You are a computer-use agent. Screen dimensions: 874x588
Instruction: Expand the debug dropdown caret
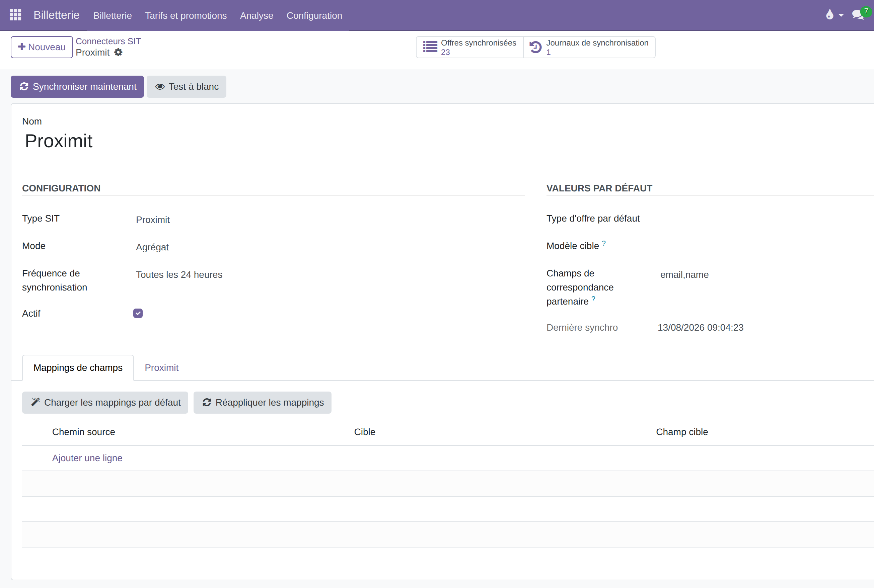pos(841,15)
